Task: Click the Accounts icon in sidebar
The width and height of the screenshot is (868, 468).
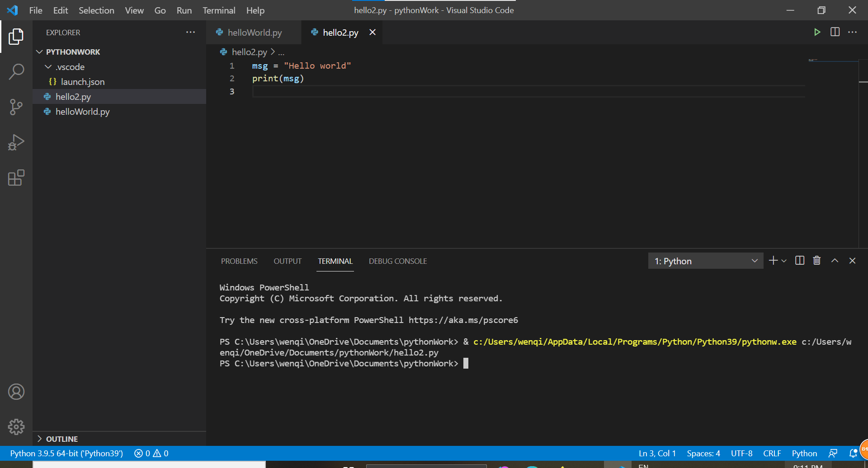Action: point(16,392)
